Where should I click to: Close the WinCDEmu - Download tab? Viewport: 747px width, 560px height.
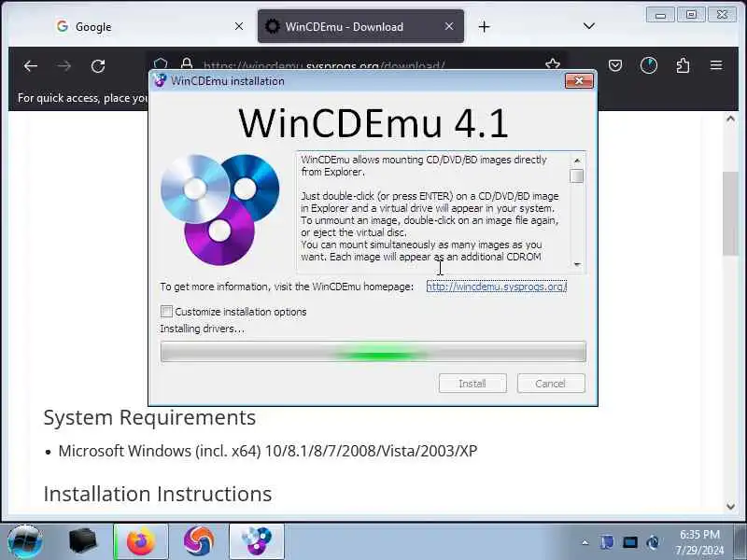pos(449,26)
